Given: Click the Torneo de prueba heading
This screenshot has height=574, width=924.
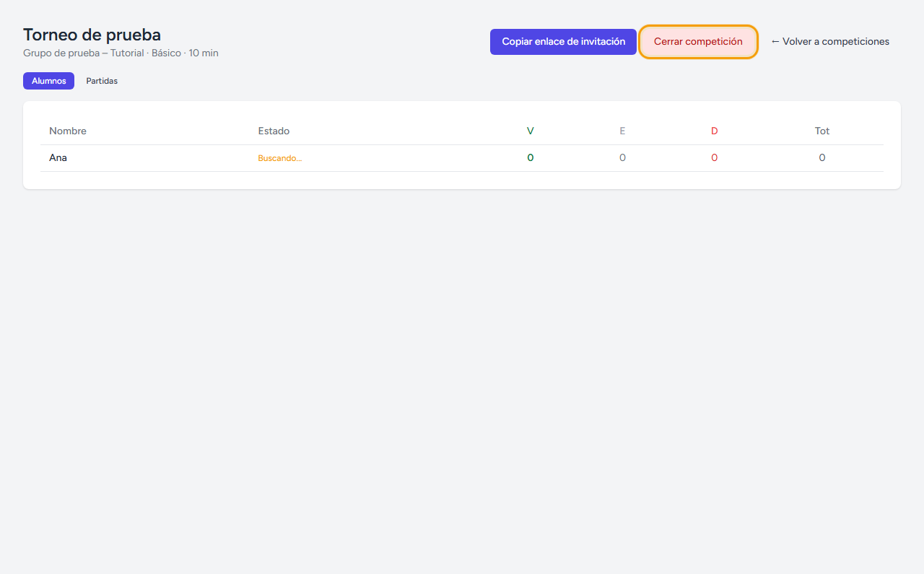Looking at the screenshot, I should 92,35.
